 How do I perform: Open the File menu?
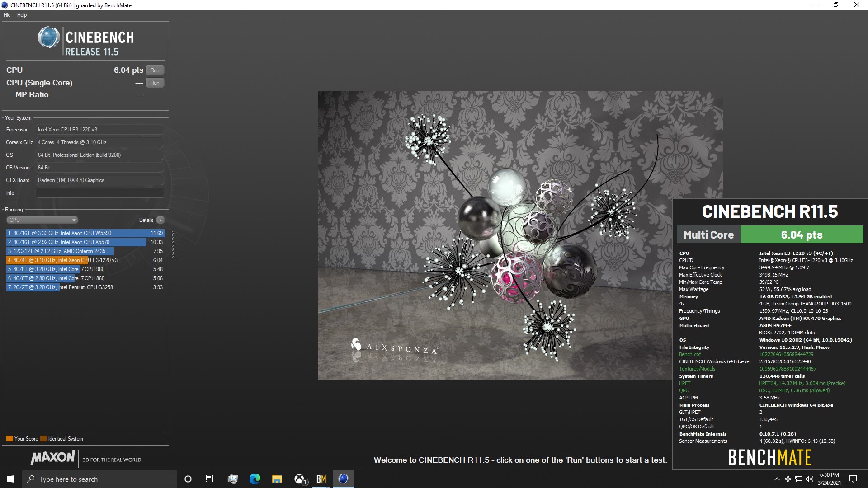[x=7, y=15]
